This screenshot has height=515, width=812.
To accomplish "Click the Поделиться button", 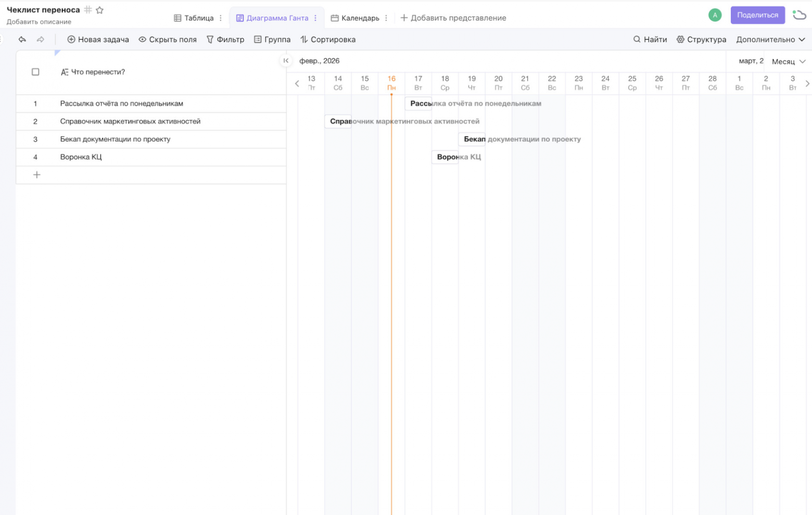I will (x=757, y=15).
